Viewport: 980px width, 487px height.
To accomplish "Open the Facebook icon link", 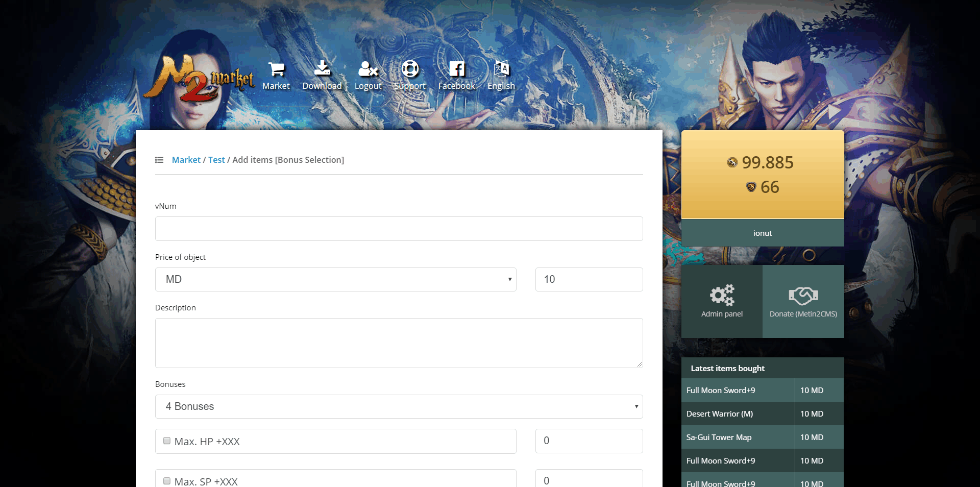I will coord(456,69).
